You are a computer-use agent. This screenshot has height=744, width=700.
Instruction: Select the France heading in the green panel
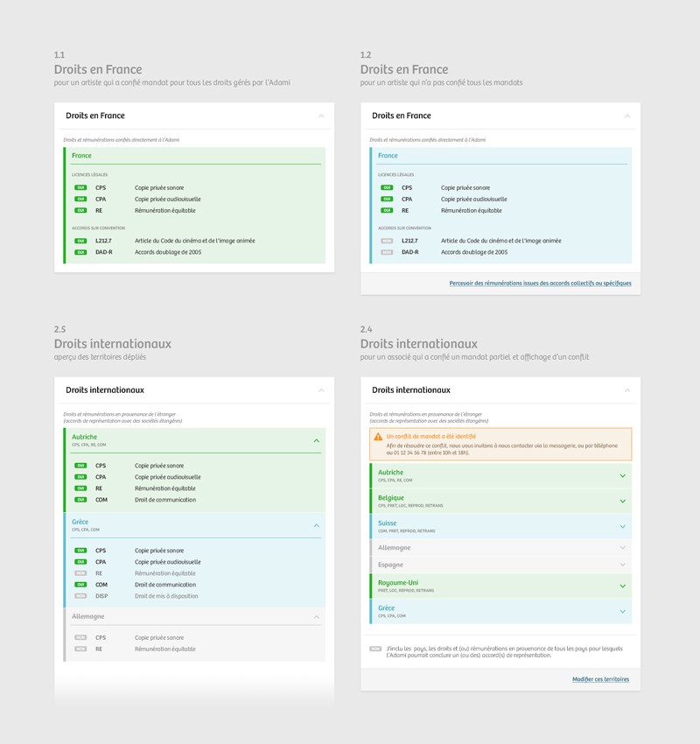click(81, 156)
